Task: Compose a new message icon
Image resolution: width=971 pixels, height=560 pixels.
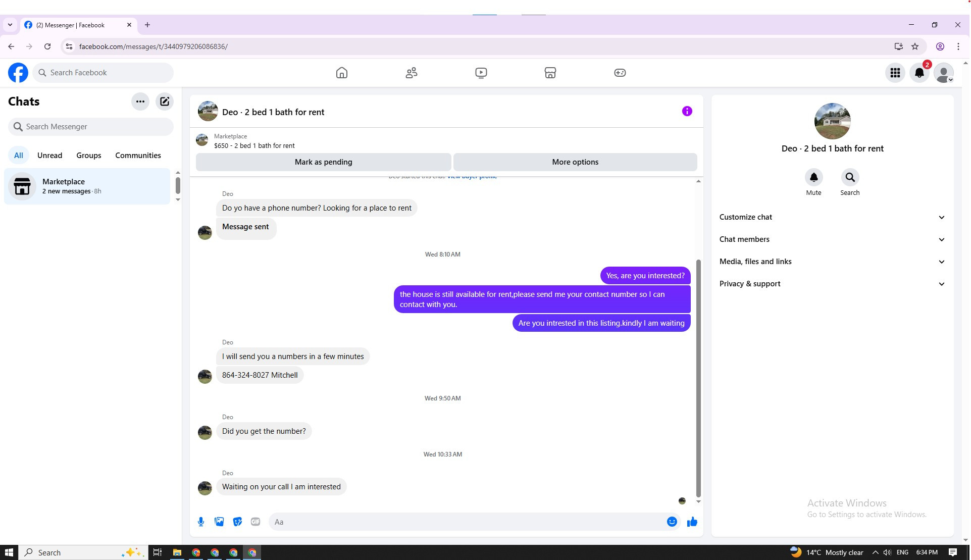Action: pyautogui.click(x=165, y=101)
